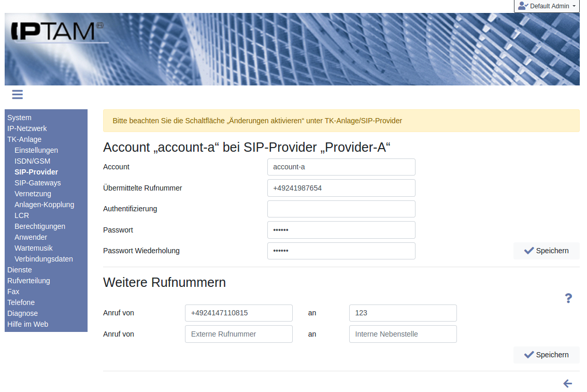Open the hamburger navigation menu
Screen dimensions: 587x392
click(17, 94)
